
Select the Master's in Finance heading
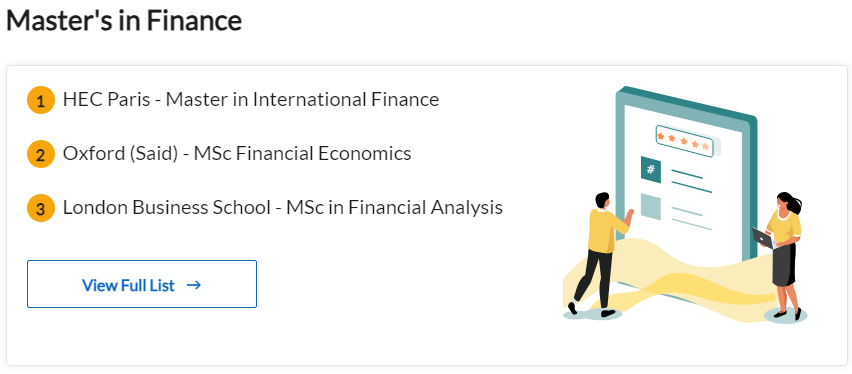124,21
